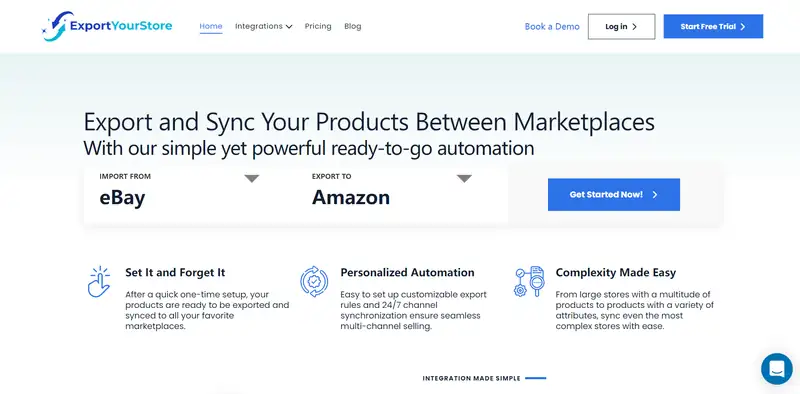Click the Log in button
Viewport: 800px width, 394px height.
(x=621, y=27)
